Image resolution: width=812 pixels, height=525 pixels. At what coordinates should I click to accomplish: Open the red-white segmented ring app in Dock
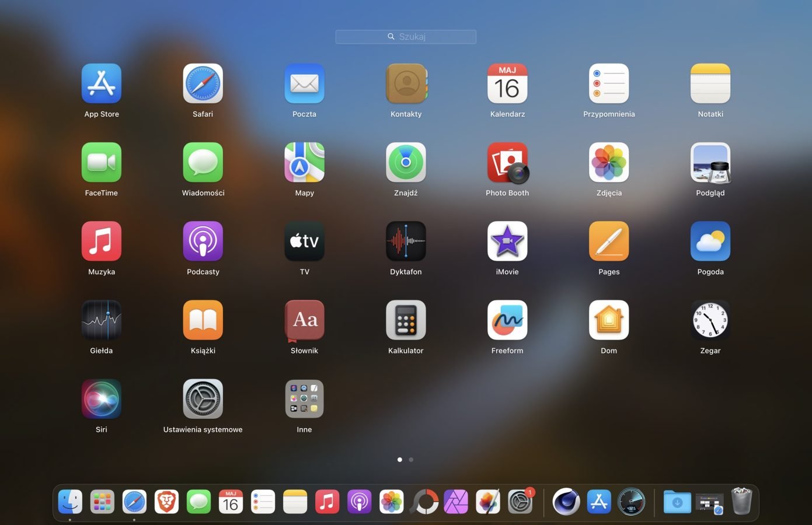click(x=424, y=502)
